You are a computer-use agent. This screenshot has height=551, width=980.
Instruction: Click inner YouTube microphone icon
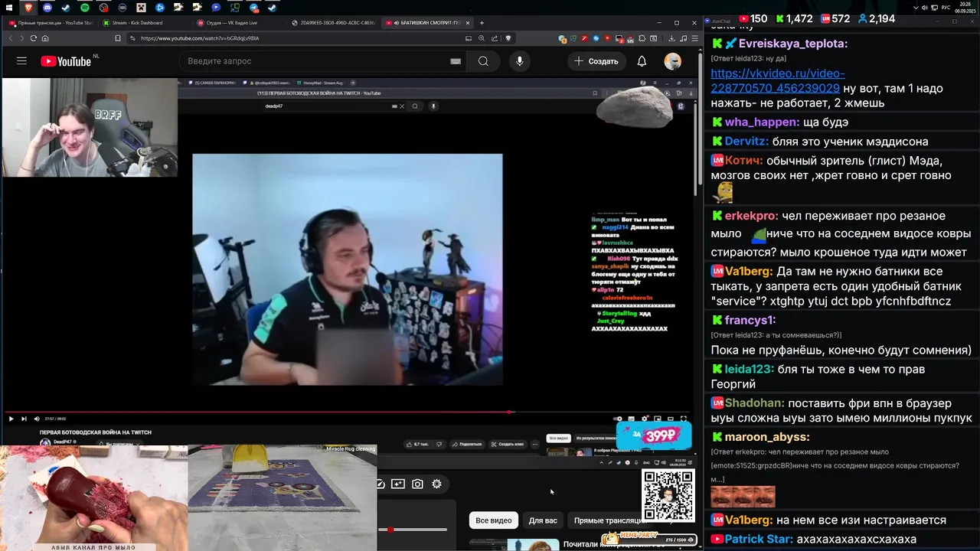[x=433, y=106]
